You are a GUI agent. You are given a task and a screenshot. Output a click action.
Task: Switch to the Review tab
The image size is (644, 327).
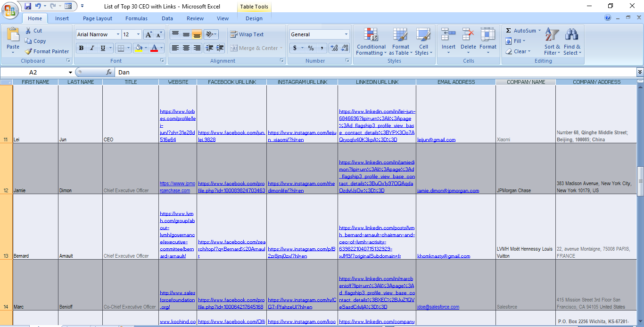click(x=195, y=18)
